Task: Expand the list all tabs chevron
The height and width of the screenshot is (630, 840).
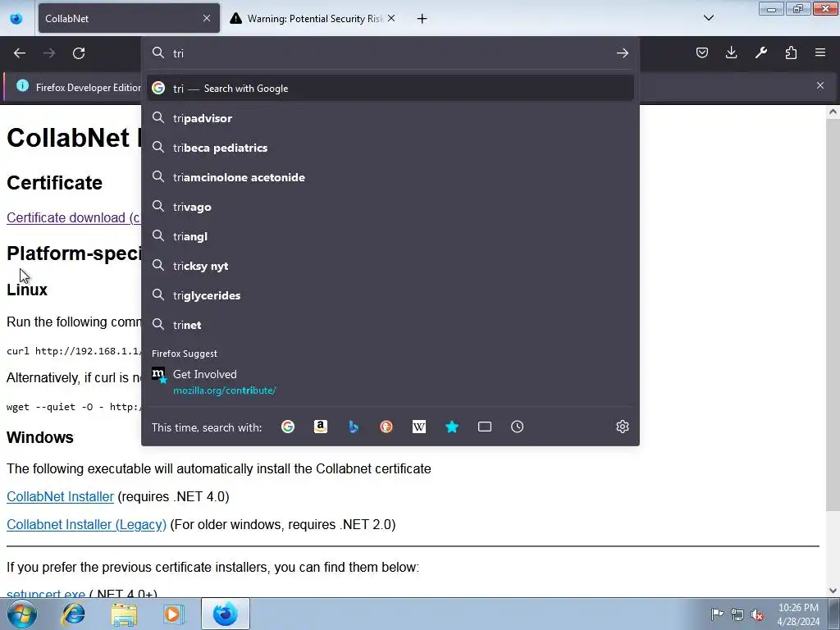Action: 708,18
